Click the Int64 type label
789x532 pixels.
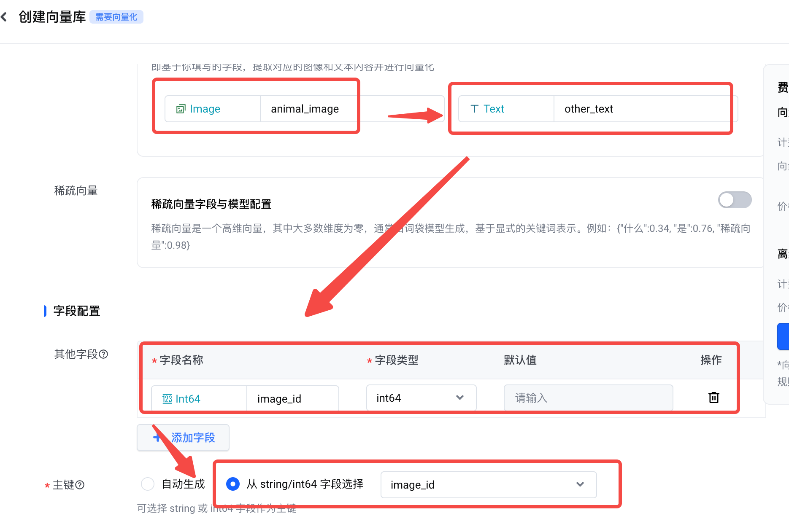point(188,399)
